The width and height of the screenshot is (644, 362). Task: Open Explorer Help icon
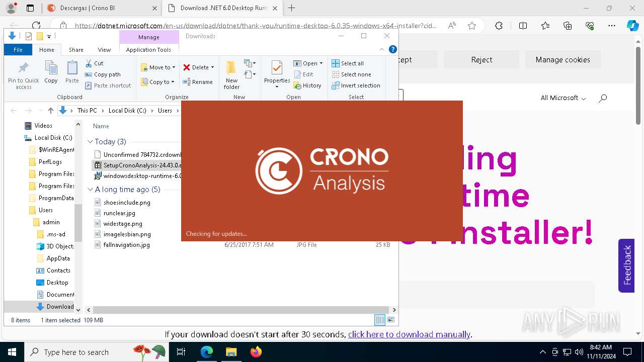393,49
